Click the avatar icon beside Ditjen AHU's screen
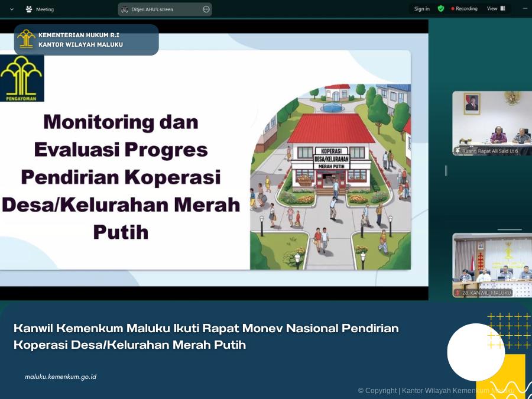This screenshot has width=532, height=399. pyautogui.click(x=125, y=9)
